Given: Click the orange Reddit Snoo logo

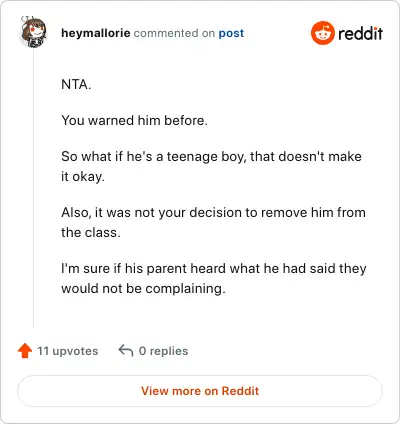Looking at the screenshot, I should click(322, 33).
